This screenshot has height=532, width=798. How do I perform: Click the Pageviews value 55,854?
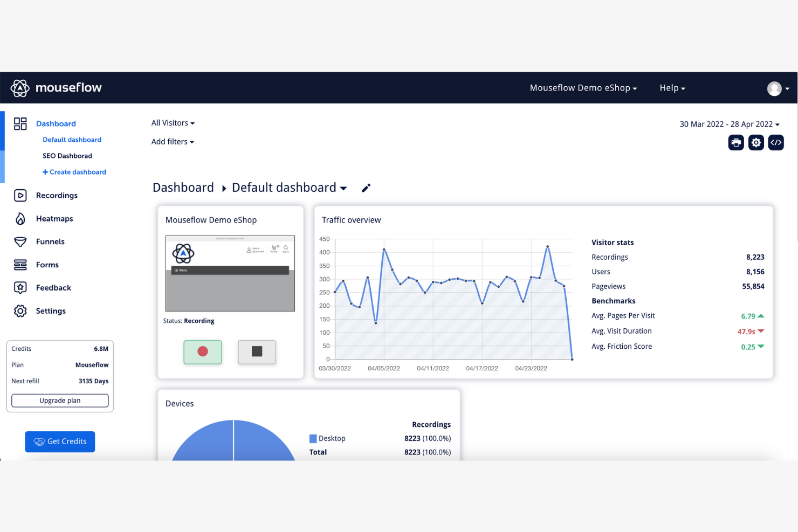[753, 286]
